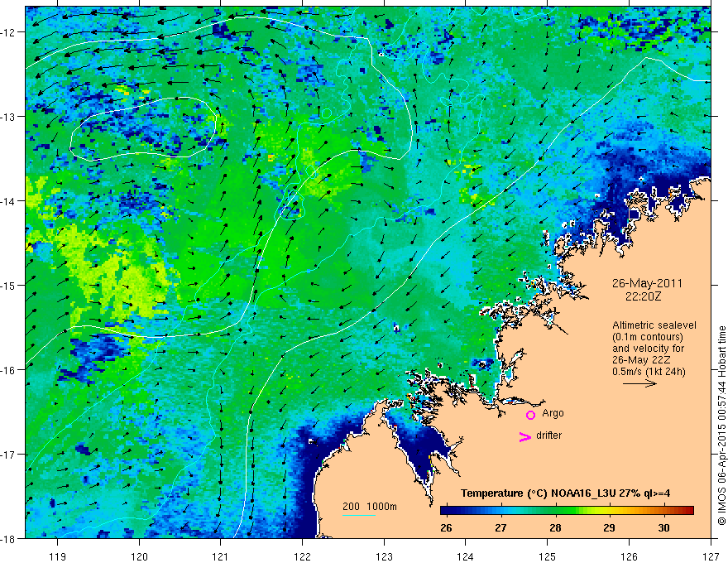Click the Temperature NOAA16_L3U title text
This screenshot has width=728, height=563.
coord(565,493)
